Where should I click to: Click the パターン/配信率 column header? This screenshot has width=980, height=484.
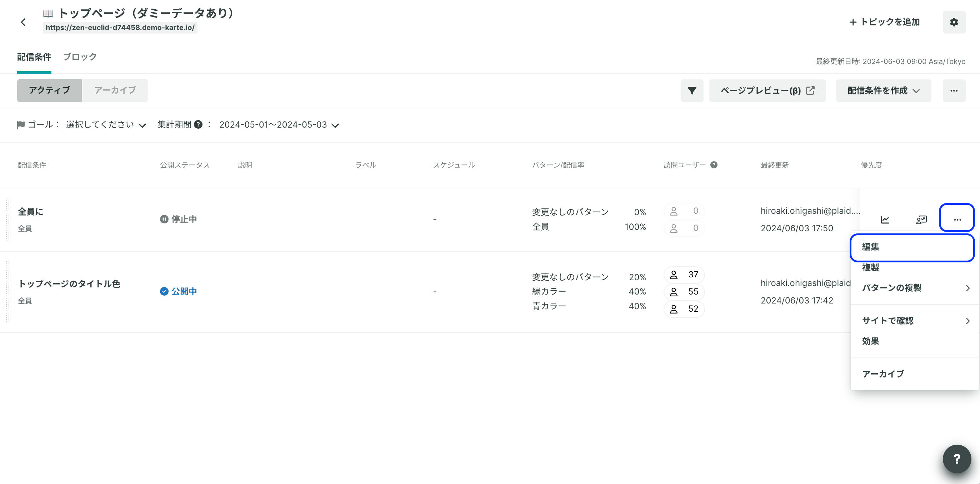click(558, 165)
